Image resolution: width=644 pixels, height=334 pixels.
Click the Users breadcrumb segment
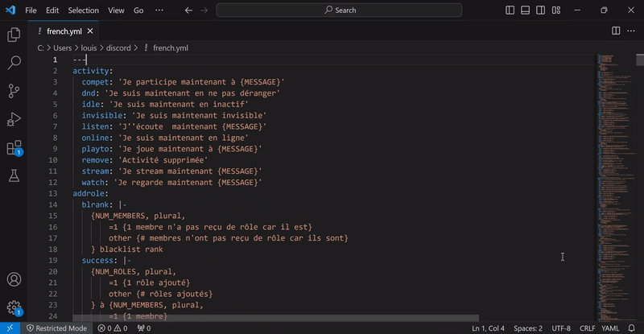(63, 48)
